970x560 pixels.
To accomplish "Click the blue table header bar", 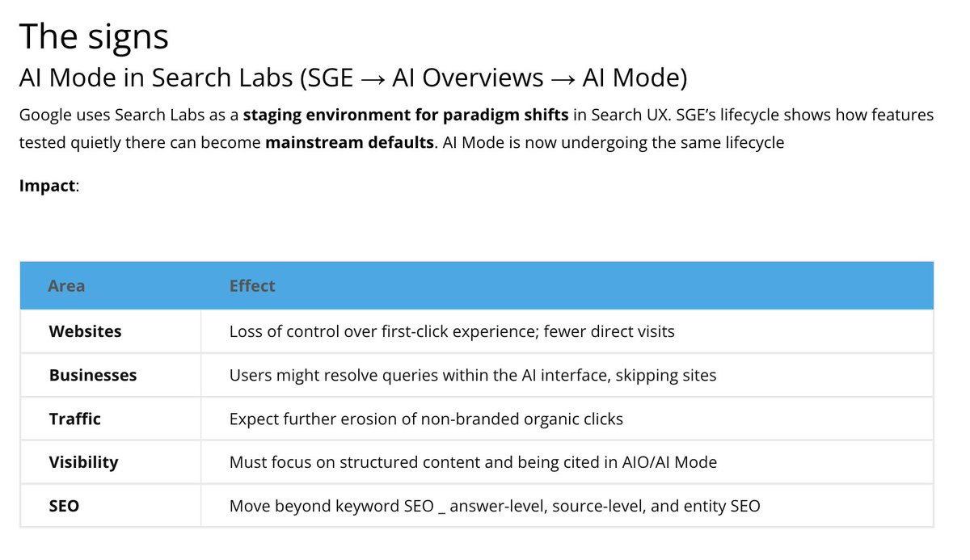I will [x=477, y=285].
